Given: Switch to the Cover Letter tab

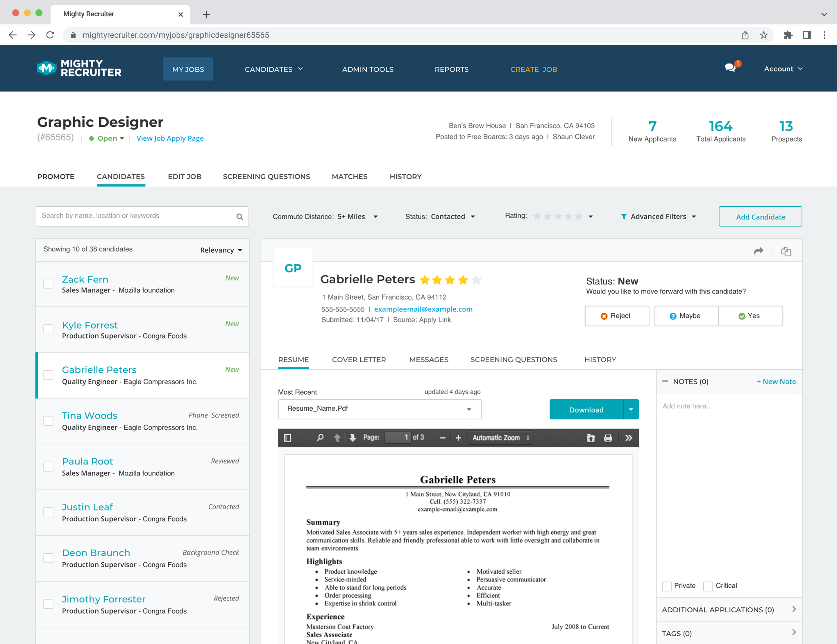Looking at the screenshot, I should click(x=359, y=359).
